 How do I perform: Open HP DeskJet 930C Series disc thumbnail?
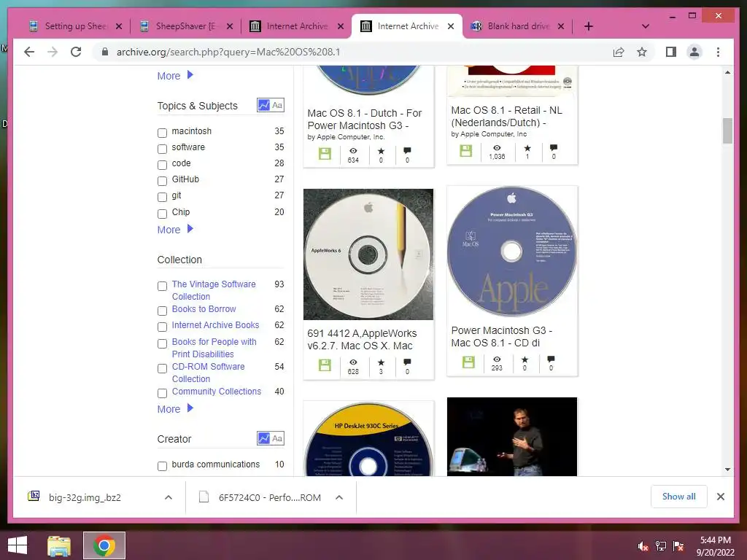368,439
